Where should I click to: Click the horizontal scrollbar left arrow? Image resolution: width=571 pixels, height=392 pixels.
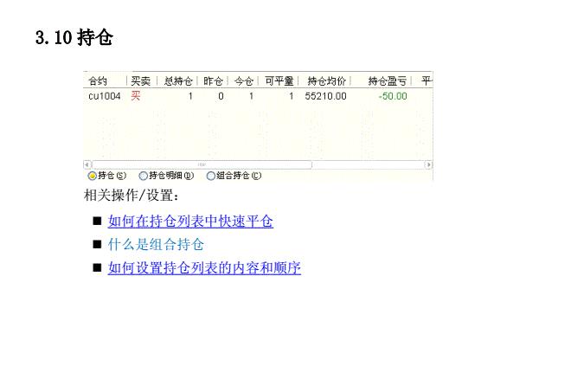[x=87, y=164]
